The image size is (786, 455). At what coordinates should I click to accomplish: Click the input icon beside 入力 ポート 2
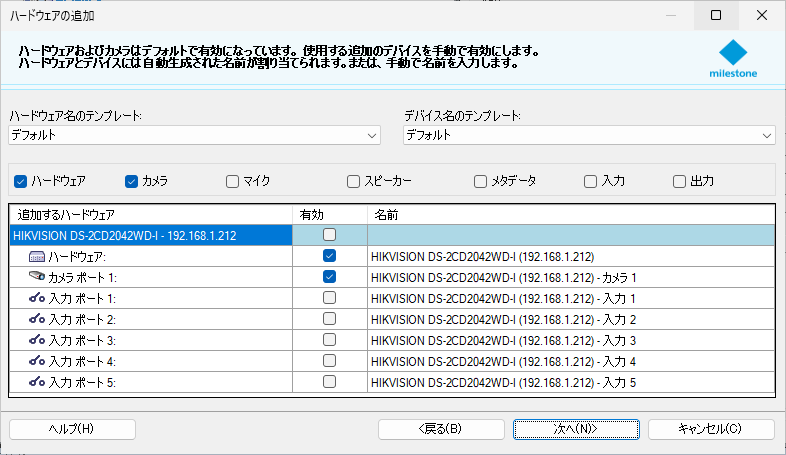37,319
